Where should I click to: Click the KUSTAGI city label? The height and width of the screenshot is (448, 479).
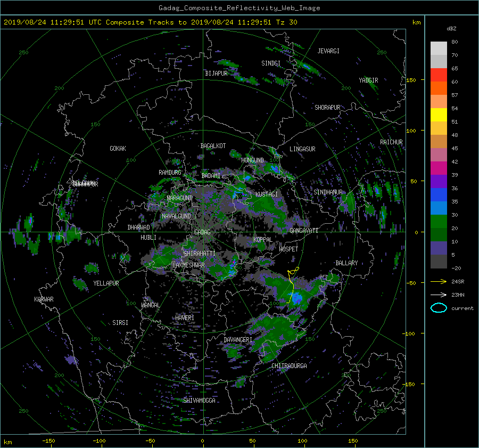(267, 194)
